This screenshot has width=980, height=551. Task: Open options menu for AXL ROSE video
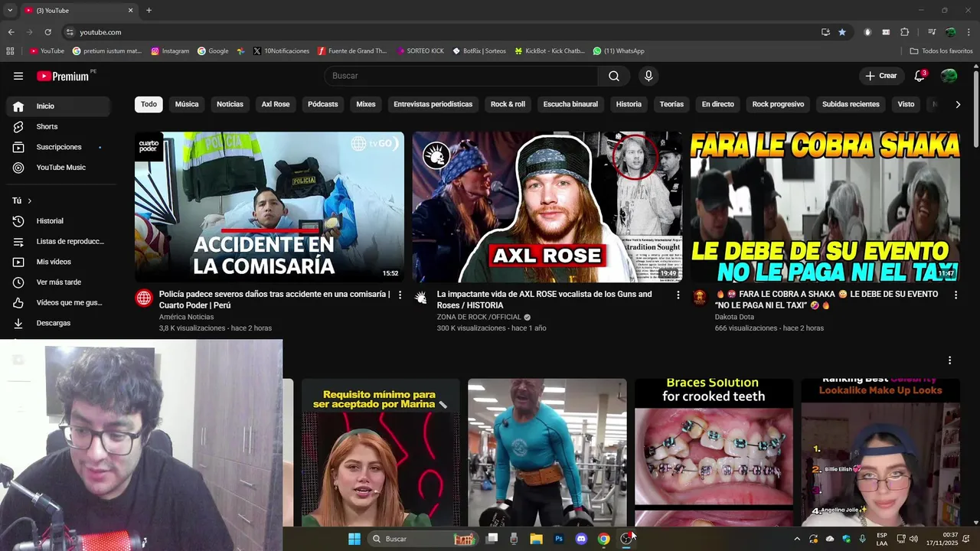[678, 295]
